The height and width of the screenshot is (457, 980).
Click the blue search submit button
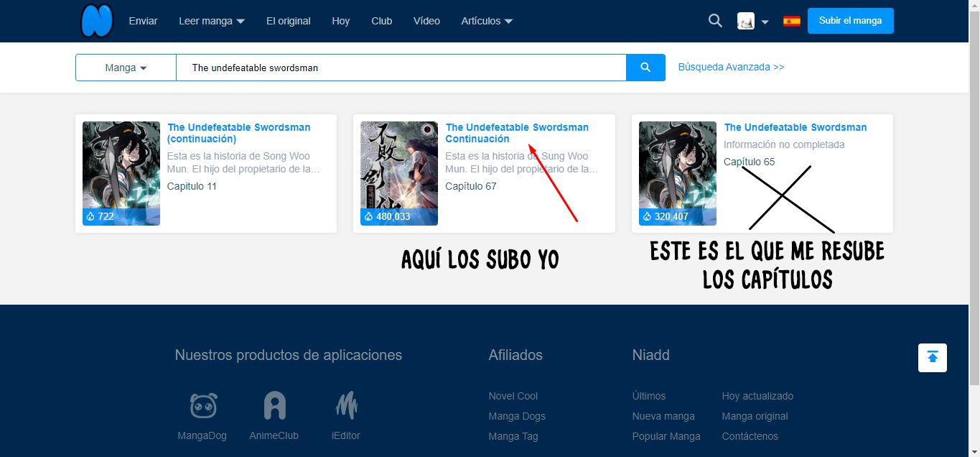[x=645, y=68]
